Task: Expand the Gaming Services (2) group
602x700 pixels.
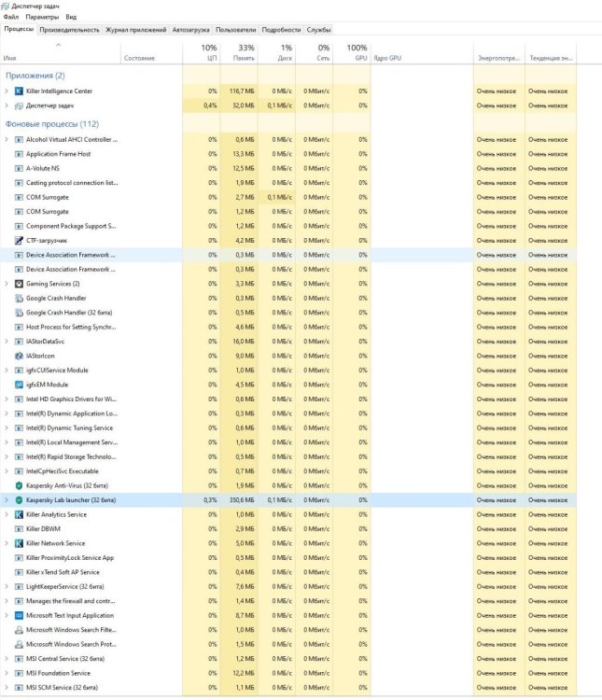Action: pyautogui.click(x=7, y=284)
